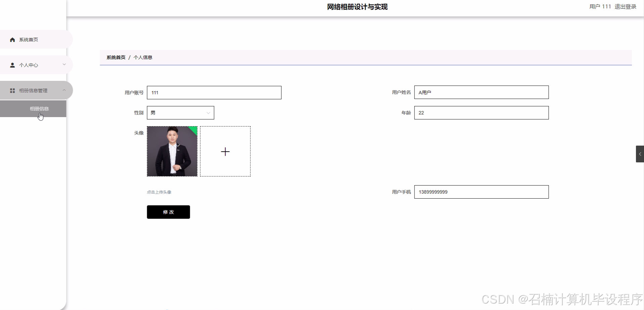
Task: Expand the 个人中心 menu chevron
Action: click(64, 64)
